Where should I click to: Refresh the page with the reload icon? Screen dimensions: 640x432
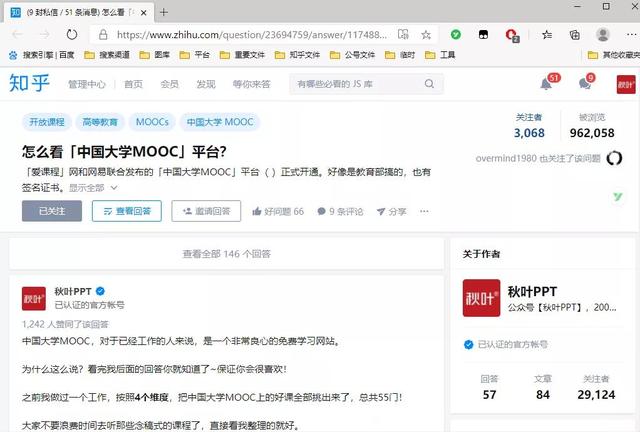(72, 34)
